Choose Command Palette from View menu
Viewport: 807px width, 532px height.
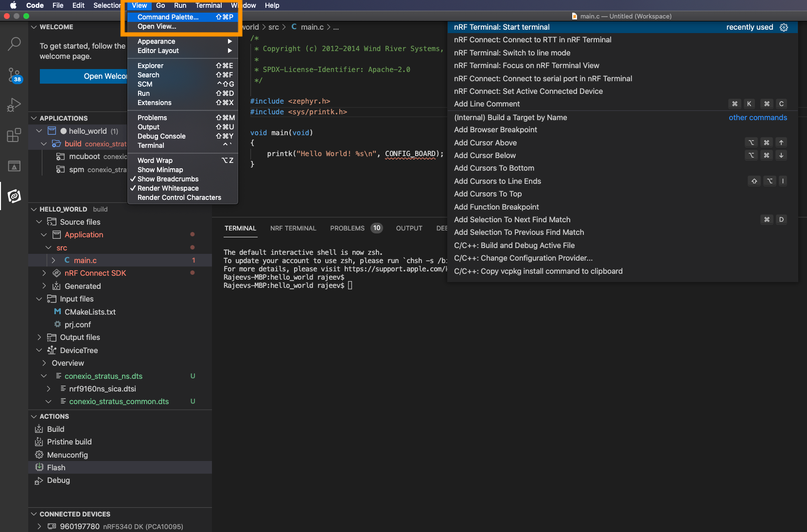pos(168,17)
